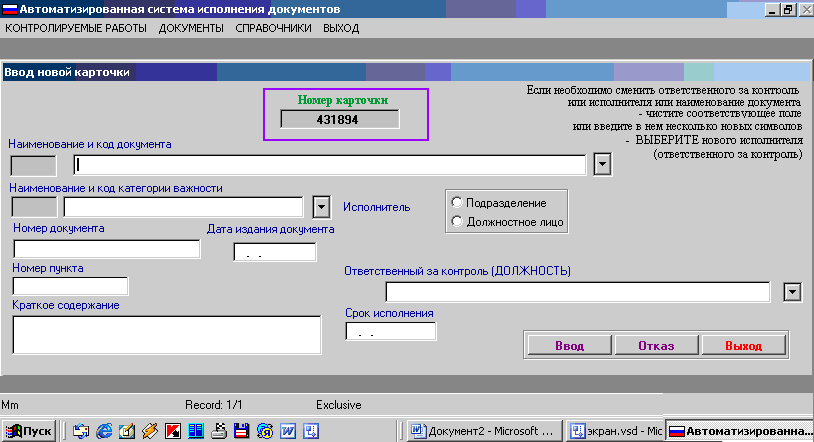Click the red Выход button

click(x=743, y=345)
